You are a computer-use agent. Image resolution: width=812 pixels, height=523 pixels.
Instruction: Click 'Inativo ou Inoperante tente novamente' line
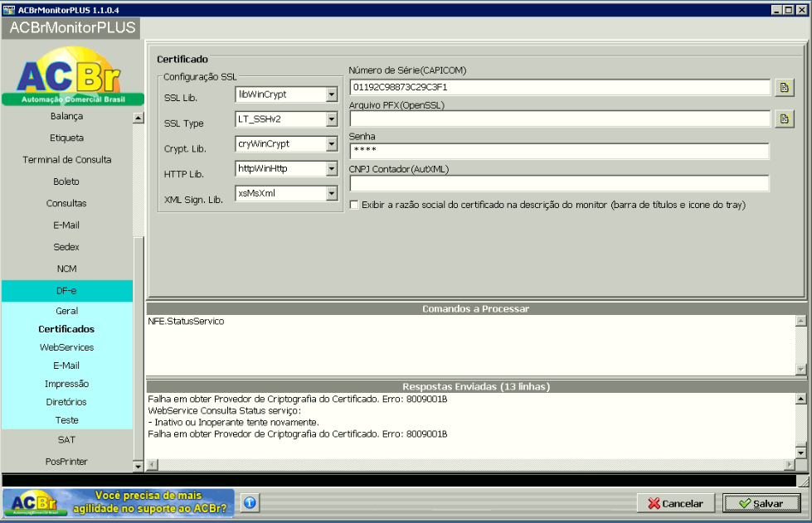pos(234,422)
